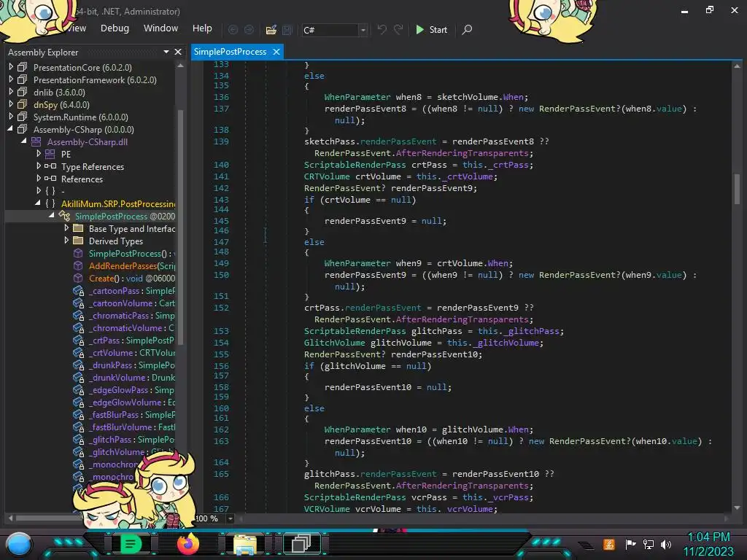Image resolution: width=747 pixels, height=560 pixels.
Task: Open Firefox from the taskbar
Action: pos(187,544)
